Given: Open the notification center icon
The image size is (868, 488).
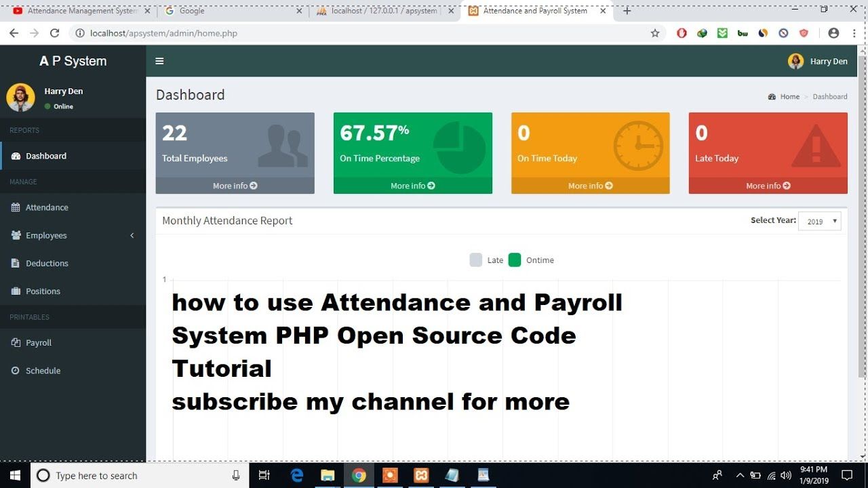Looking at the screenshot, I should tap(847, 475).
